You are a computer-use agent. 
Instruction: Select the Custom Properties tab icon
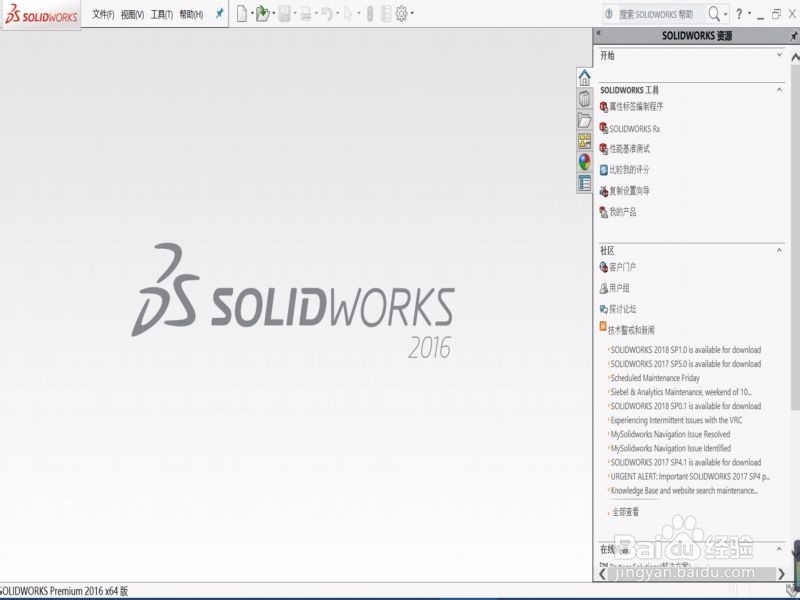pyautogui.click(x=585, y=183)
